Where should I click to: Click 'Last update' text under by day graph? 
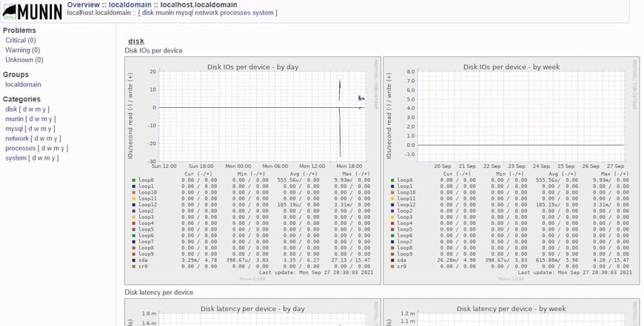(x=316, y=272)
